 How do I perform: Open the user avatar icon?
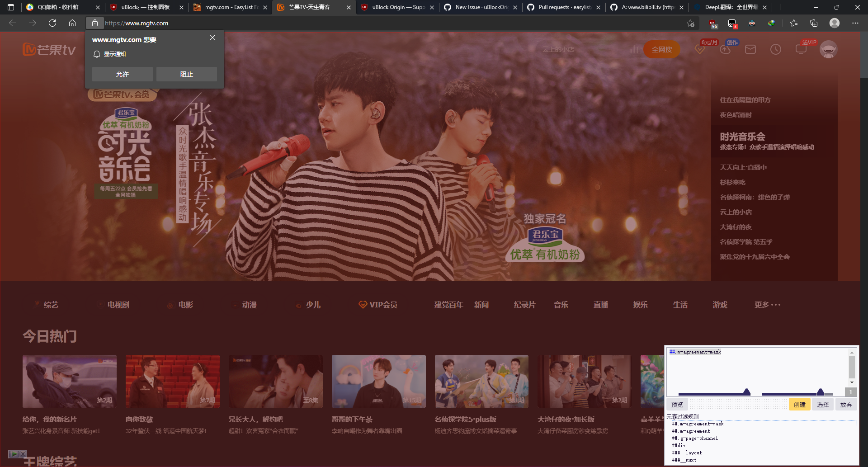pyautogui.click(x=829, y=49)
